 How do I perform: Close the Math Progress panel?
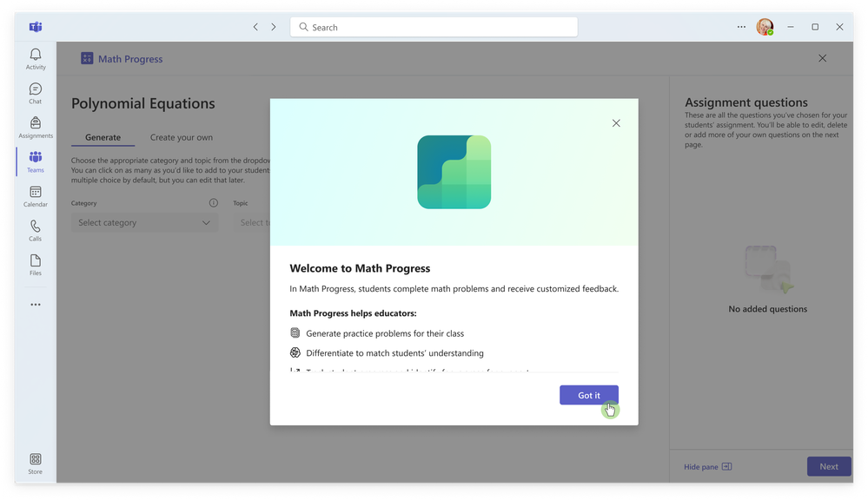822,58
